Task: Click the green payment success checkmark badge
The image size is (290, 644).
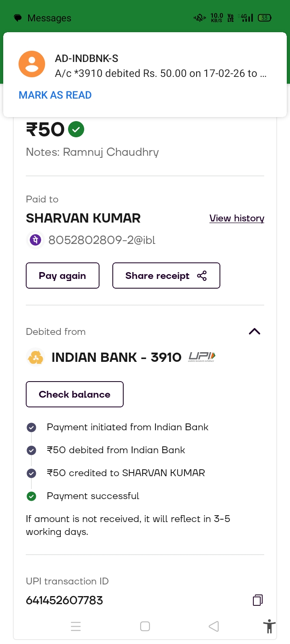Action: [76, 130]
